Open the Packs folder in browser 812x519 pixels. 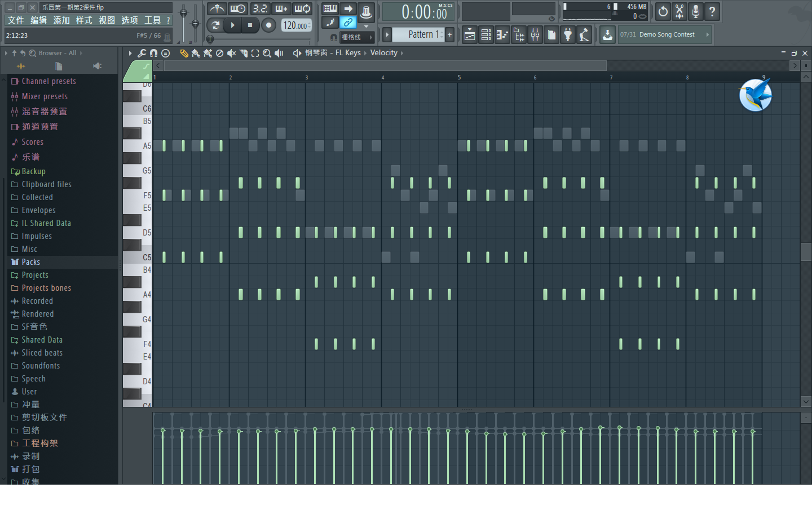[30, 262]
